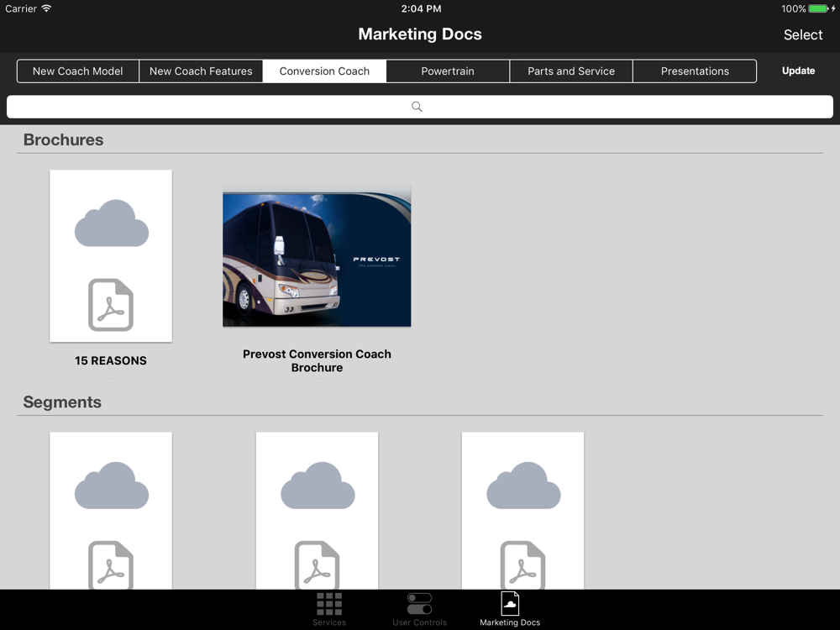Open the Presentations tab
840x630 pixels.
click(x=695, y=71)
